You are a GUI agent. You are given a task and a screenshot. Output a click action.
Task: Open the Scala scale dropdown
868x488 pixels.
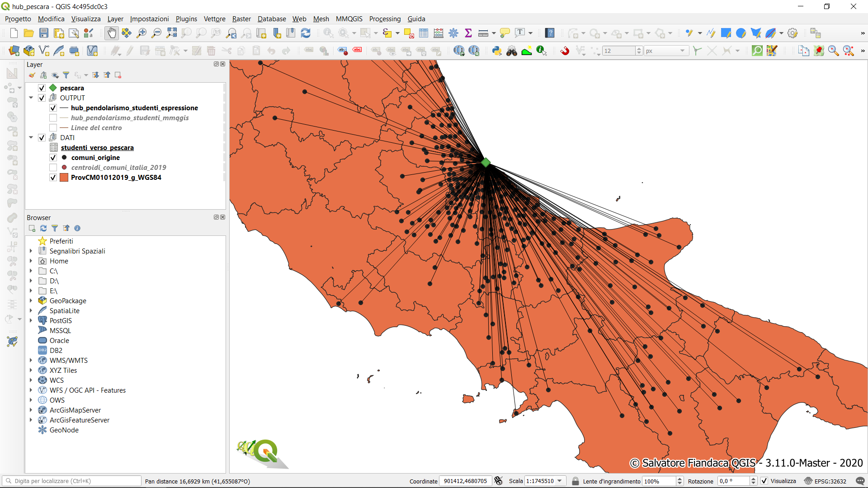pyautogui.click(x=560, y=481)
